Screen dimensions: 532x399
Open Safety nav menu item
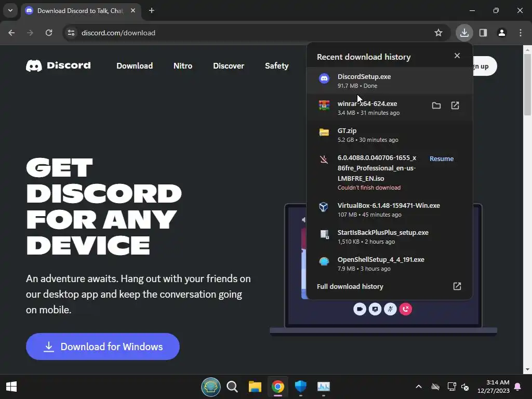coord(277,66)
